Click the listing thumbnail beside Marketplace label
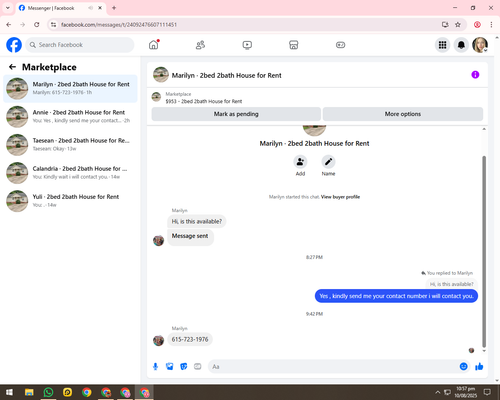The width and height of the screenshot is (500, 400). click(156, 97)
